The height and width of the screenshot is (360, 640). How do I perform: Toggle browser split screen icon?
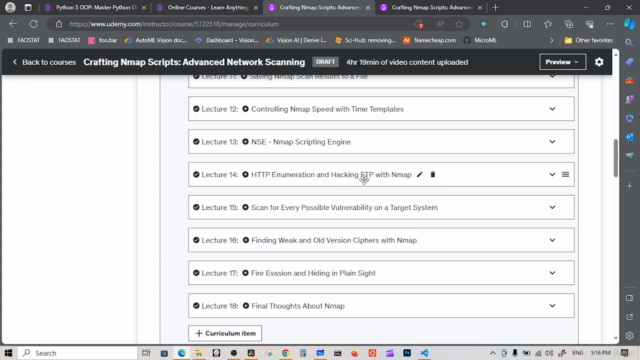[x=527, y=24]
